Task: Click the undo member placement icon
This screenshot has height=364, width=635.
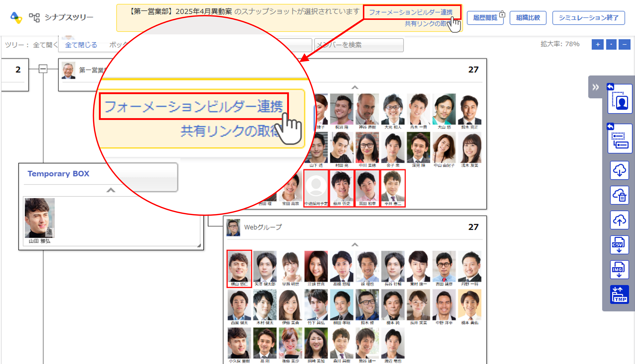Action: [620, 99]
